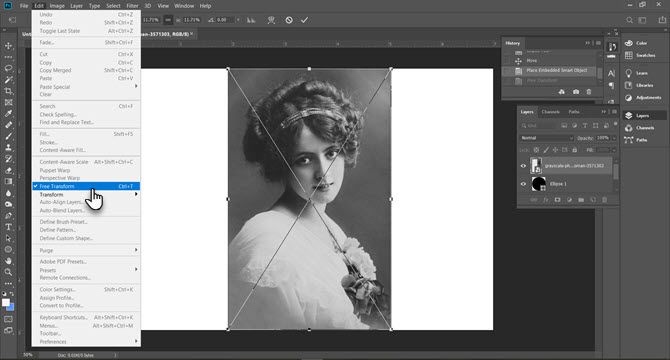Select the Eyedropper tool
670x360 pixels.
[8, 114]
